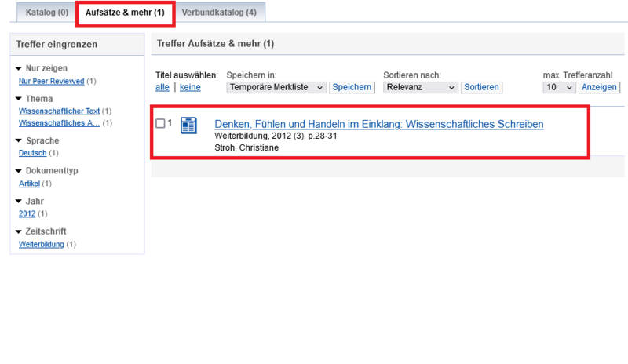Viewport: 628px width, 364px height.
Task: Switch to the Katalog (0) tab
Action: coord(46,13)
